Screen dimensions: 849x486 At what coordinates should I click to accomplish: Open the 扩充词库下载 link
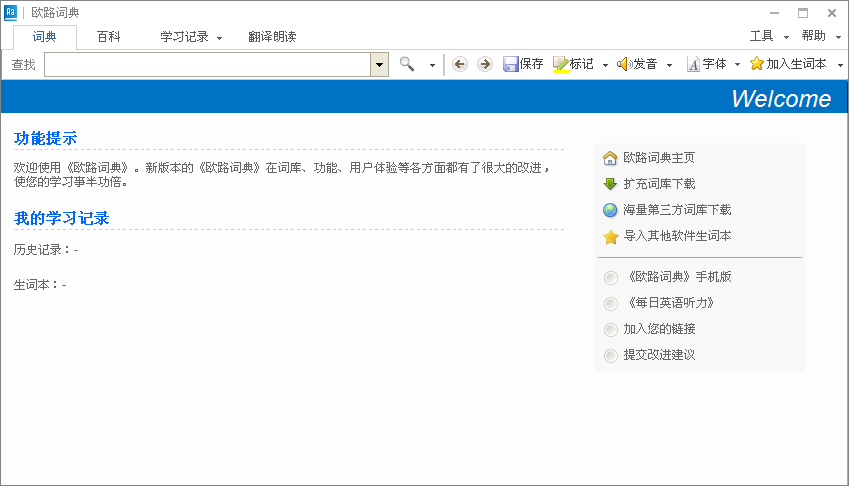pos(659,183)
